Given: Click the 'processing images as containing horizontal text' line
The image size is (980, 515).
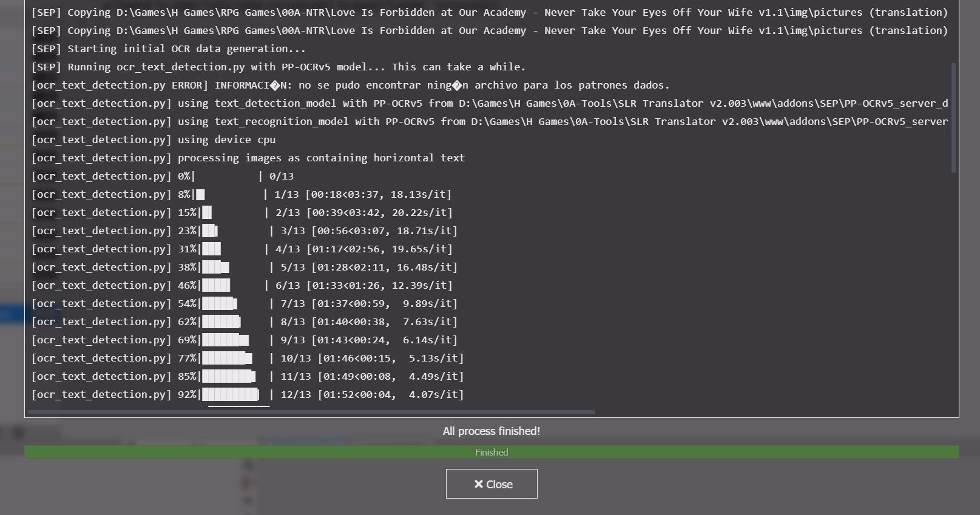Looking at the screenshot, I should (x=248, y=158).
